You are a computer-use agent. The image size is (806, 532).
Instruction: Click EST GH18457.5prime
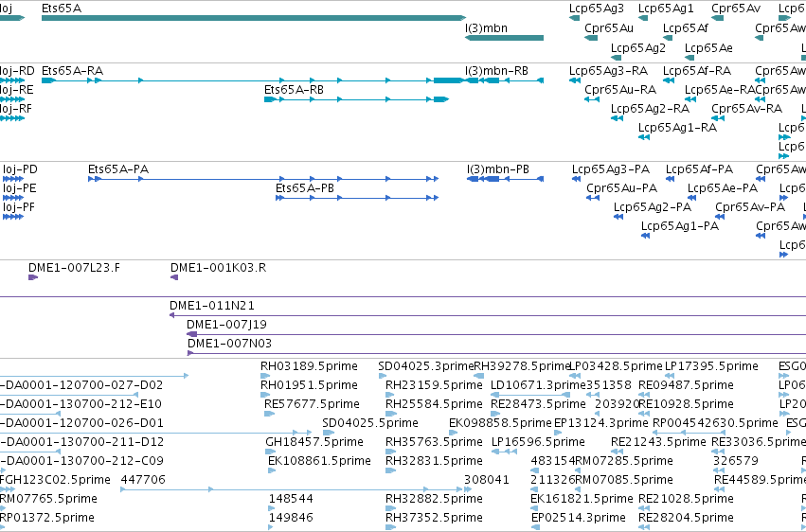[x=271, y=452]
